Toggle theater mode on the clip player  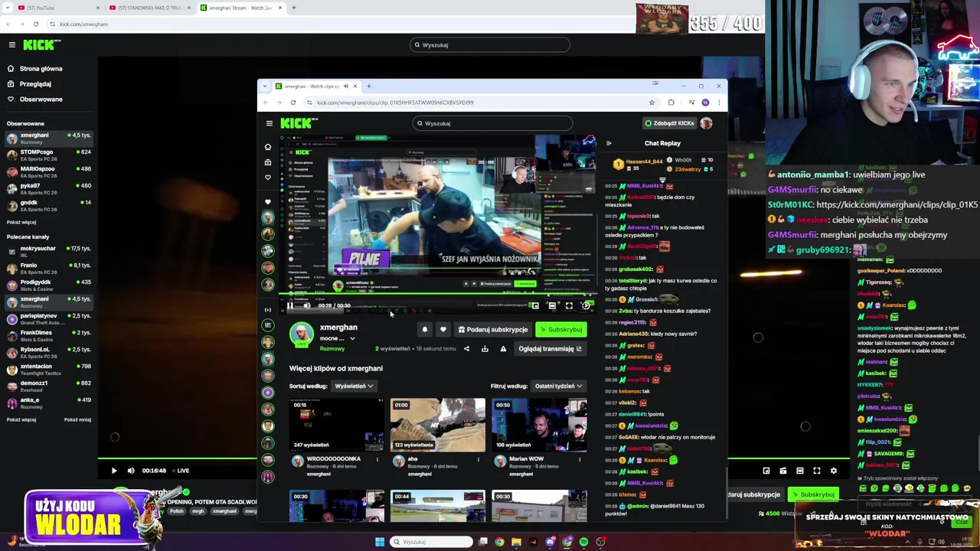(552, 306)
